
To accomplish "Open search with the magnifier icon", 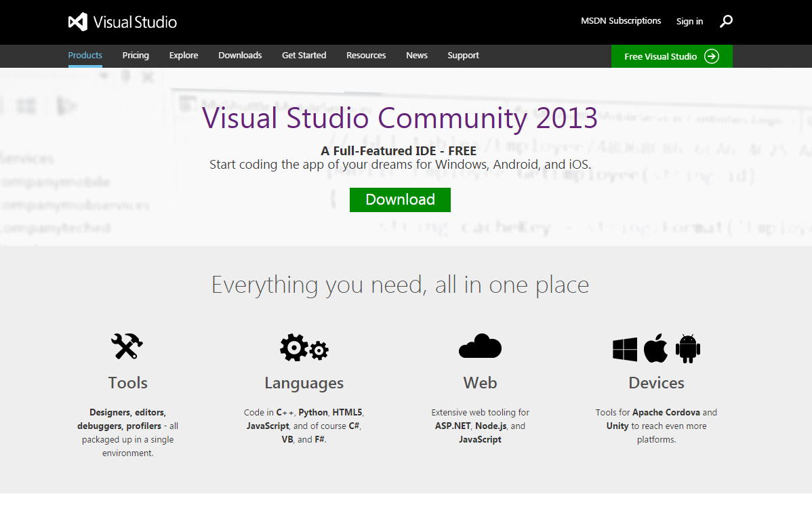I will pyautogui.click(x=726, y=21).
